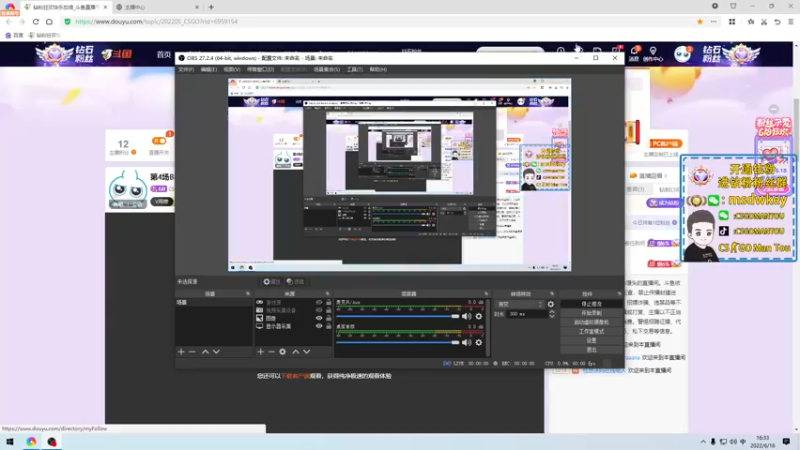Open the desktop audio gear settings in the mixer

[479, 342]
